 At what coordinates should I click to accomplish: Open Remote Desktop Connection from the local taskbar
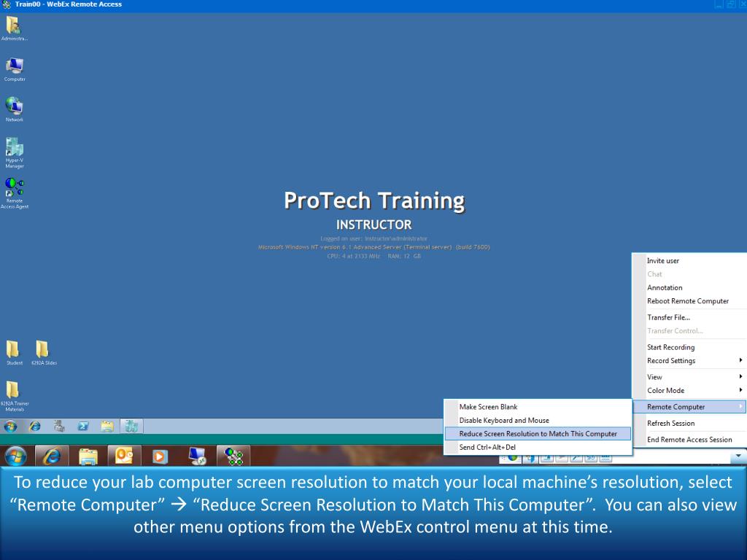click(197, 456)
